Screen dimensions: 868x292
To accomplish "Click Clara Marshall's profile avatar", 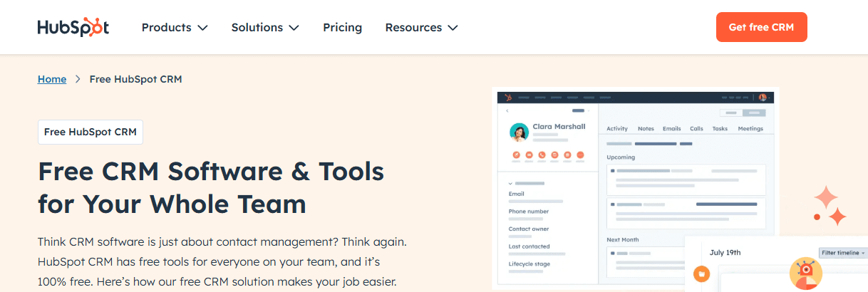I will [x=519, y=132].
